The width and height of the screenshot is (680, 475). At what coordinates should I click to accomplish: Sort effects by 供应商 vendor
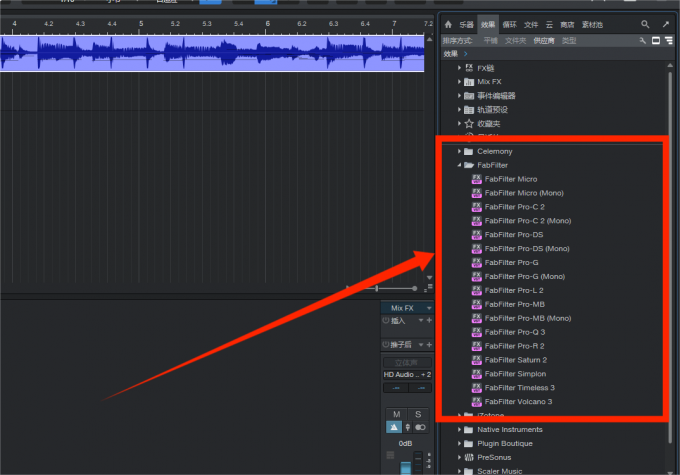click(x=544, y=41)
